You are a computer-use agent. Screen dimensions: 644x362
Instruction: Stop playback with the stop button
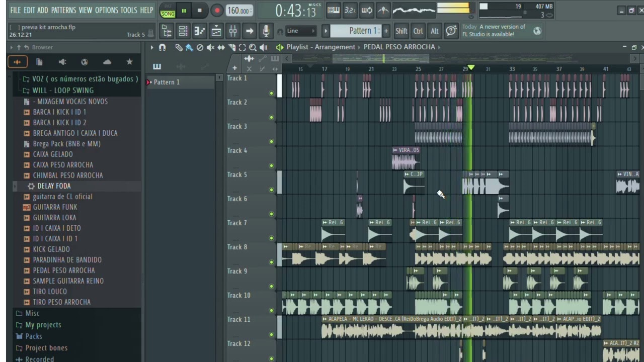(x=200, y=11)
